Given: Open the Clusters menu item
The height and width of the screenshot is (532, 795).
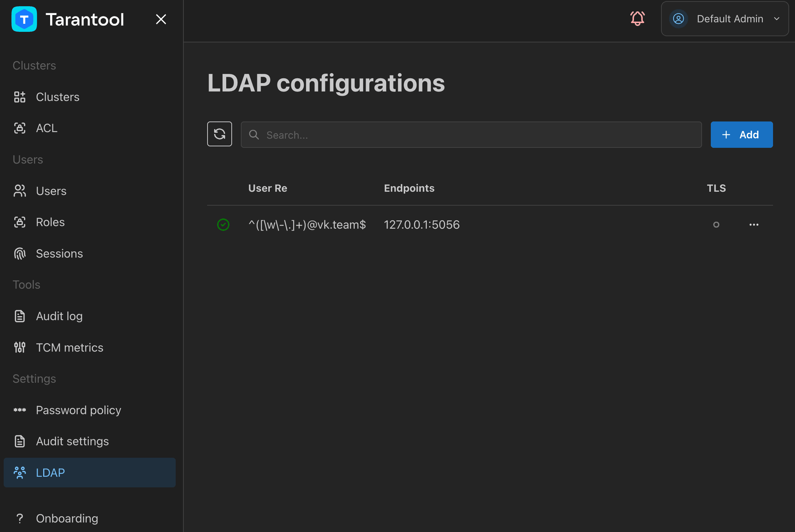Looking at the screenshot, I should coord(90,97).
